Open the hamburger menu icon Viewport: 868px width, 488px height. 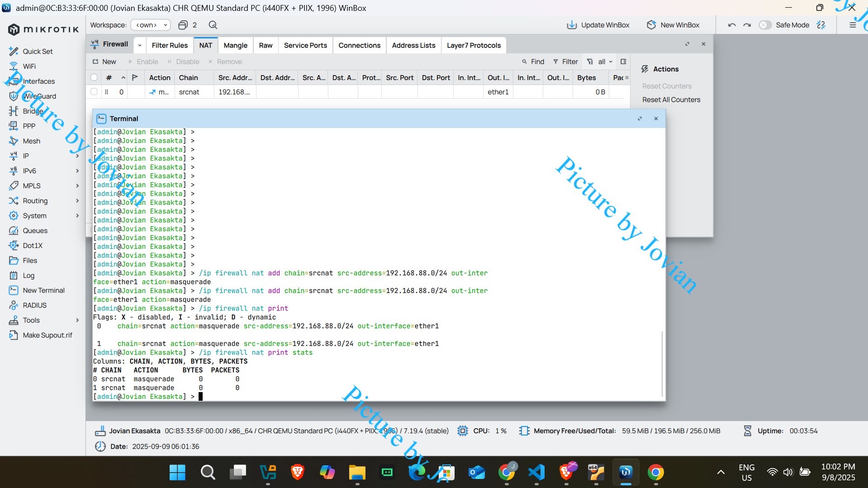click(x=853, y=25)
